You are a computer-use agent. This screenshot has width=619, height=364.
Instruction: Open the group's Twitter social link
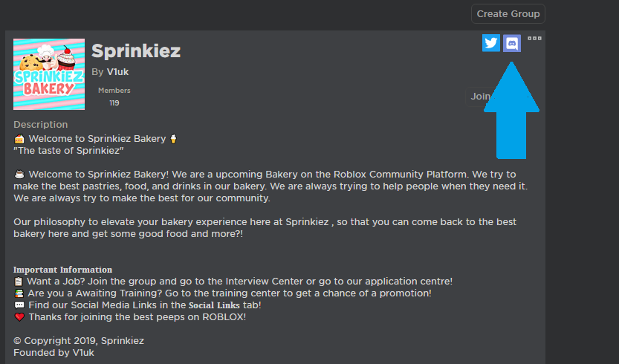490,43
